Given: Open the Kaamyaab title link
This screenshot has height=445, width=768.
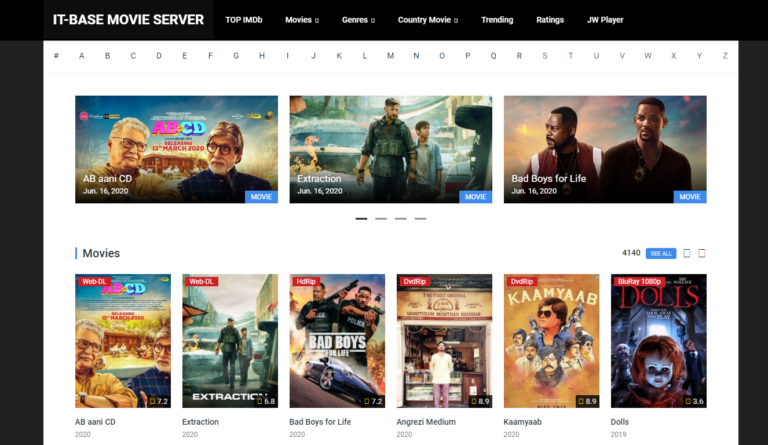Looking at the screenshot, I should (x=523, y=422).
